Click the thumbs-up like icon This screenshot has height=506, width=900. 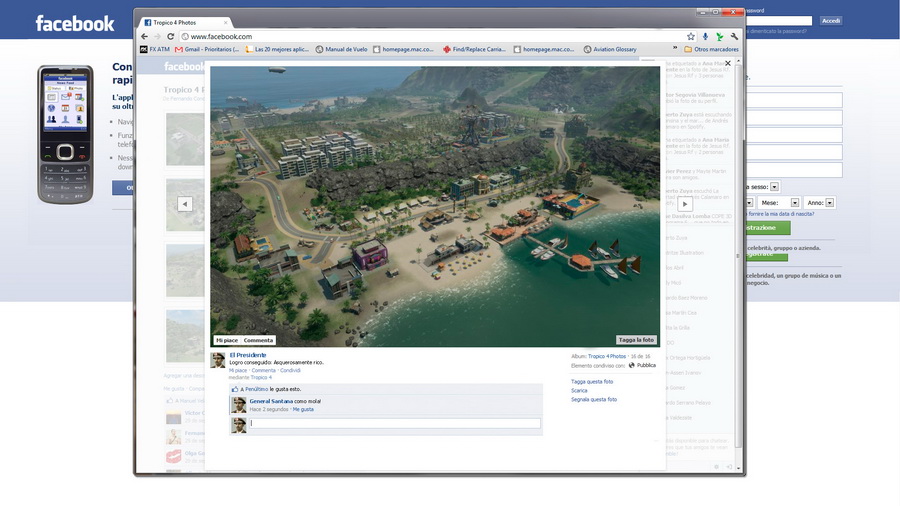pos(235,389)
